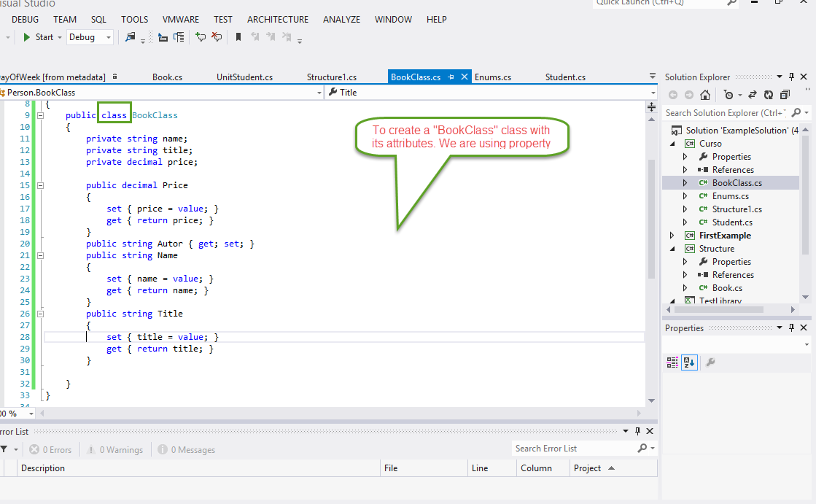Click the previous bookmark icon
The height and width of the screenshot is (504, 816).
click(255, 37)
